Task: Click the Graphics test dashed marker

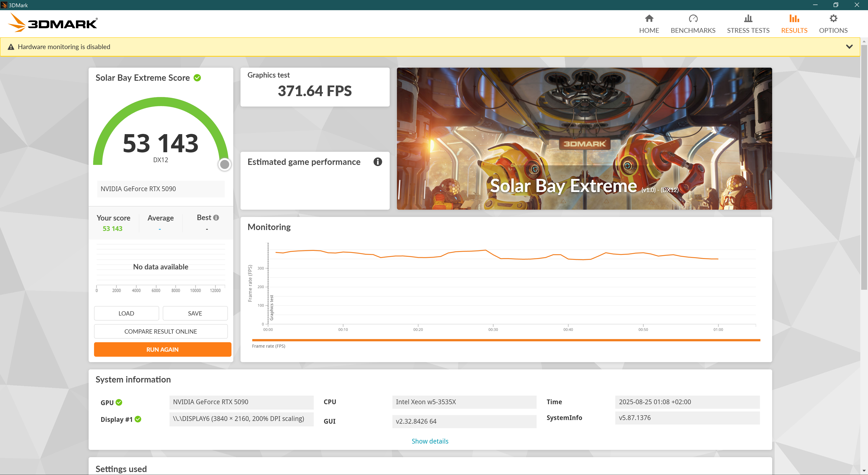Action: click(268, 283)
